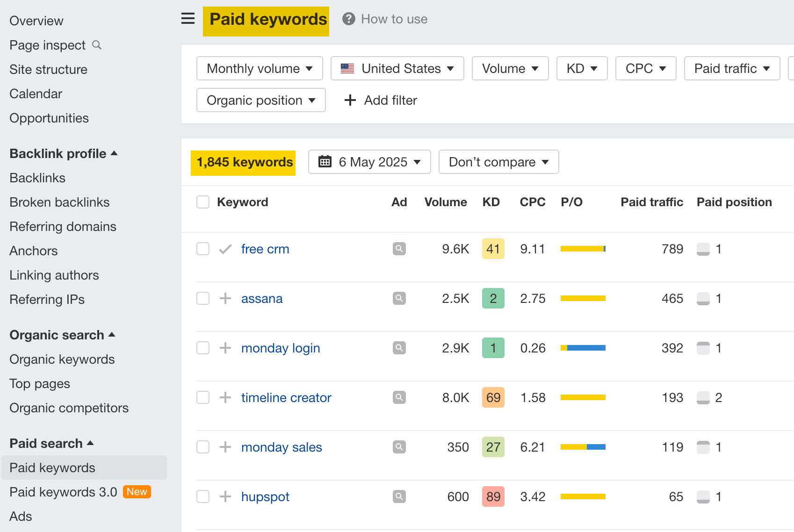Click the search icon next to Page inspect
Viewport: 794px width, 532px height.
point(97,45)
